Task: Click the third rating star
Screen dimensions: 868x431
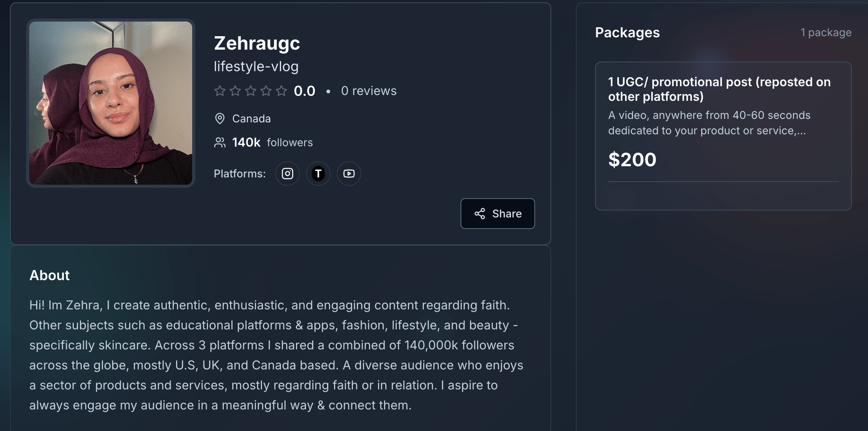Action: 251,91
